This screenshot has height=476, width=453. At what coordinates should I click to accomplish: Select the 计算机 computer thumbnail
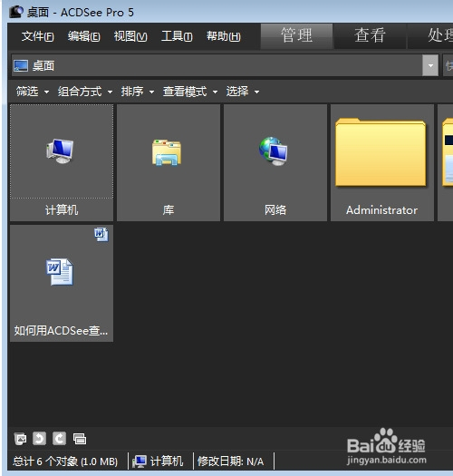coord(62,162)
